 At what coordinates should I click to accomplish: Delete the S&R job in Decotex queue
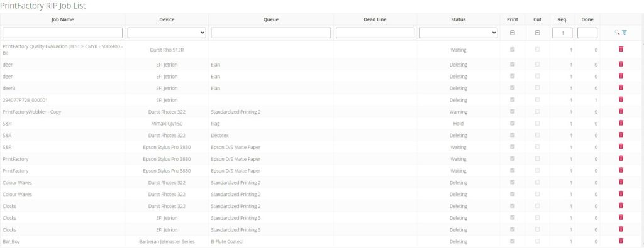(x=621, y=134)
